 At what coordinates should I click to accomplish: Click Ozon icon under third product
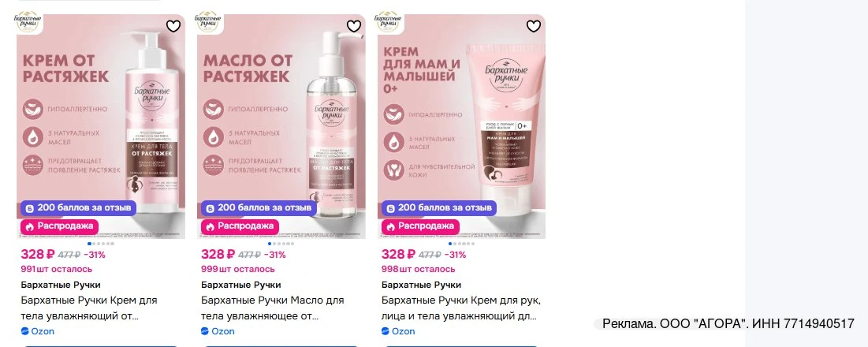pos(386,331)
